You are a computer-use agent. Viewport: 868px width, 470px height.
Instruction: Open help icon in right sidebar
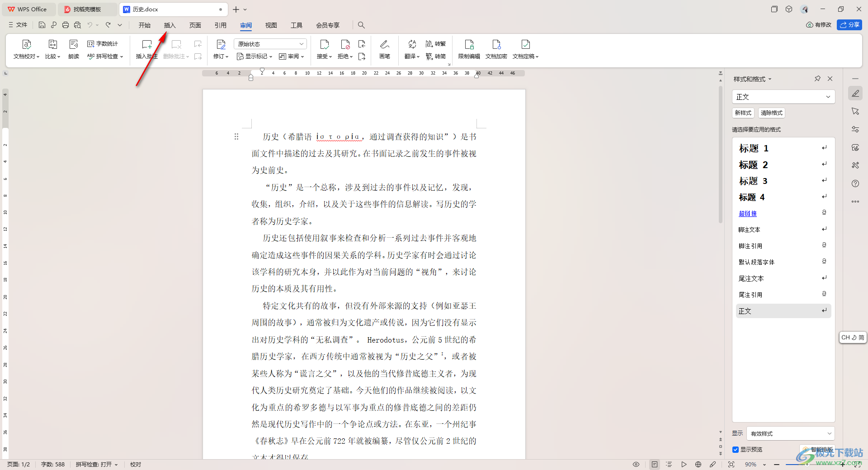[x=855, y=183]
